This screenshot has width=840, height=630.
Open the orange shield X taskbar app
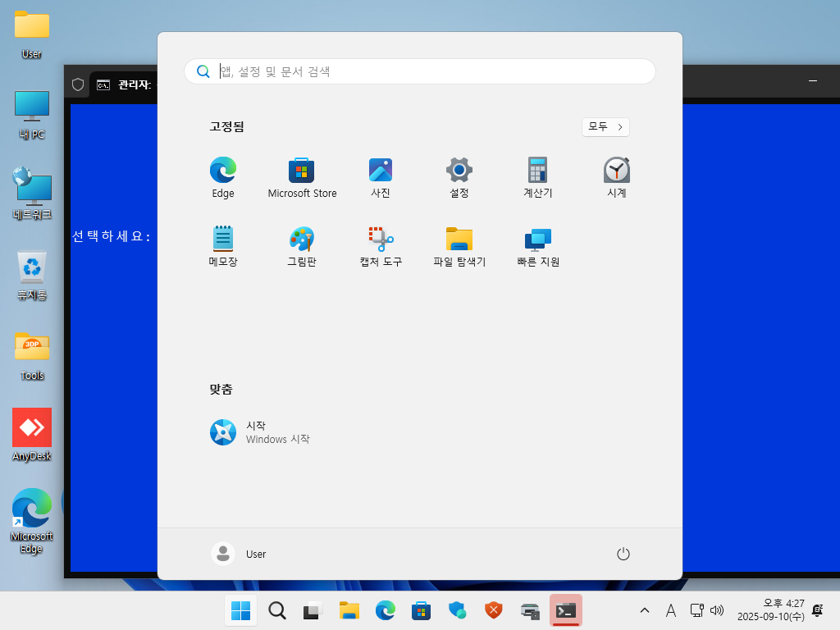[x=493, y=610]
